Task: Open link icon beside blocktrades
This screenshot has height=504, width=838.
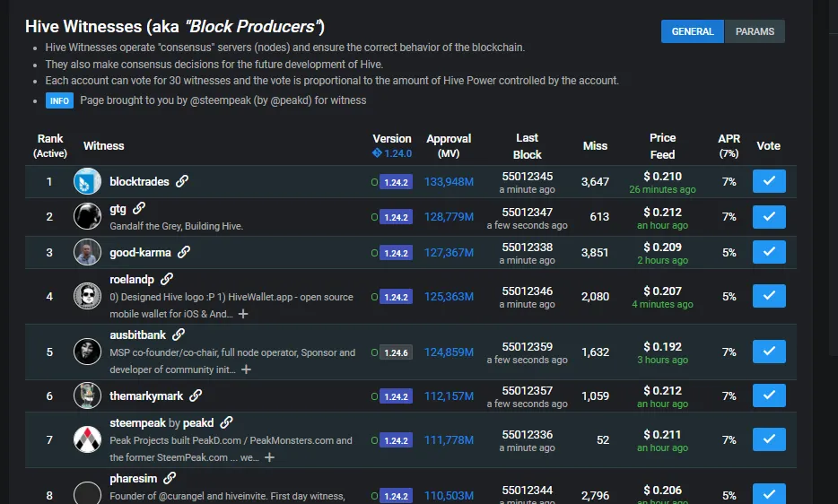Action: click(x=182, y=181)
